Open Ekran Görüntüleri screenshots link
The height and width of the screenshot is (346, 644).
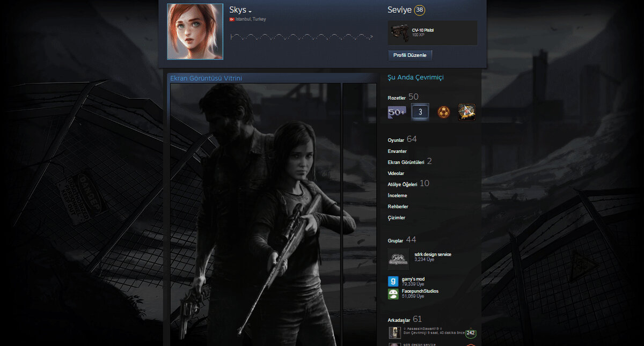406,162
